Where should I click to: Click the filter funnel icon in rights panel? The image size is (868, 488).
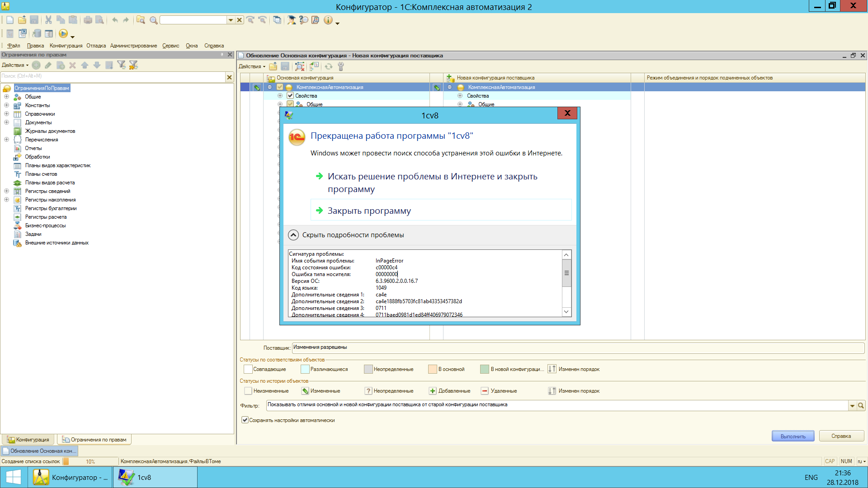point(121,65)
